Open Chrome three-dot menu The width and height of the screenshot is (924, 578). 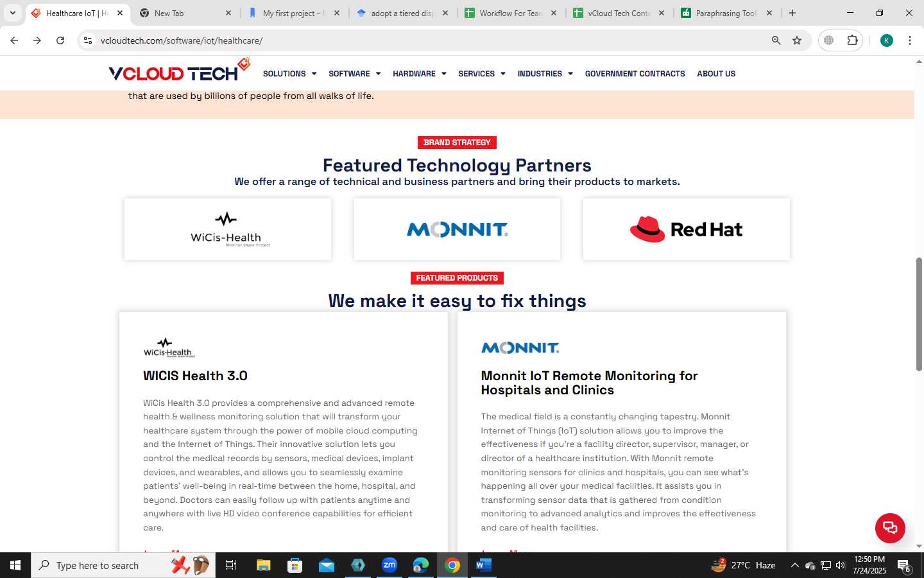(x=910, y=40)
